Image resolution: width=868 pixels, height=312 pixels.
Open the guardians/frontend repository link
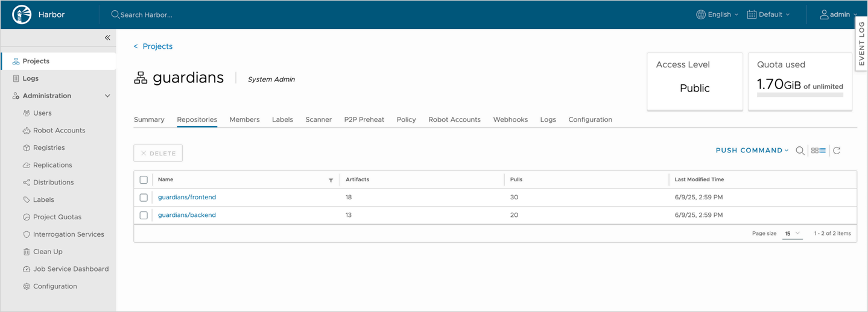[x=187, y=198]
